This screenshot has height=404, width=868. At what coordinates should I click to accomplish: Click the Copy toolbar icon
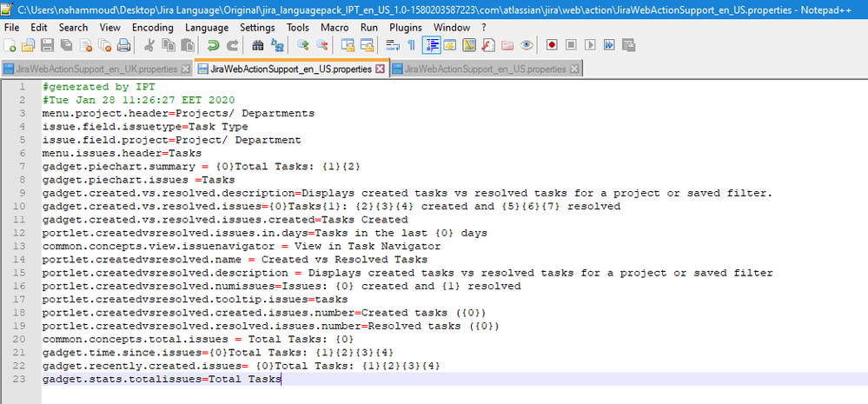169,45
